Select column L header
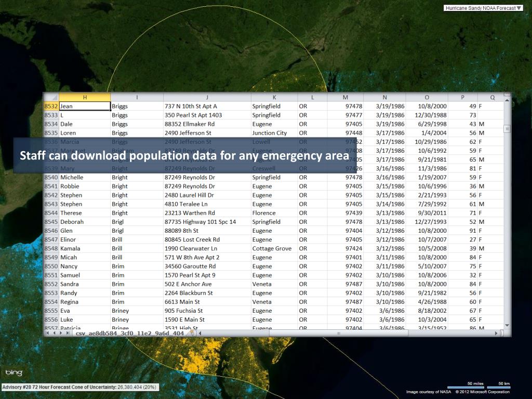532x399 pixels. [312, 97]
